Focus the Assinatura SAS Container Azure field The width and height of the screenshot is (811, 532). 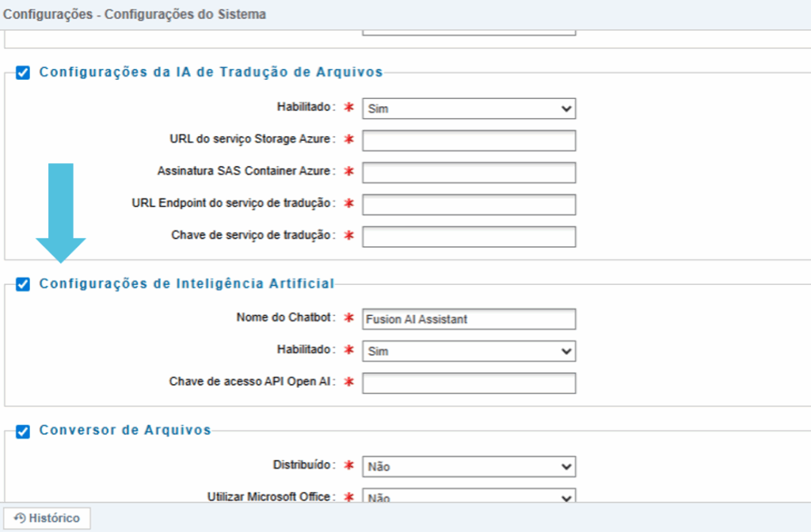pyautogui.click(x=468, y=173)
